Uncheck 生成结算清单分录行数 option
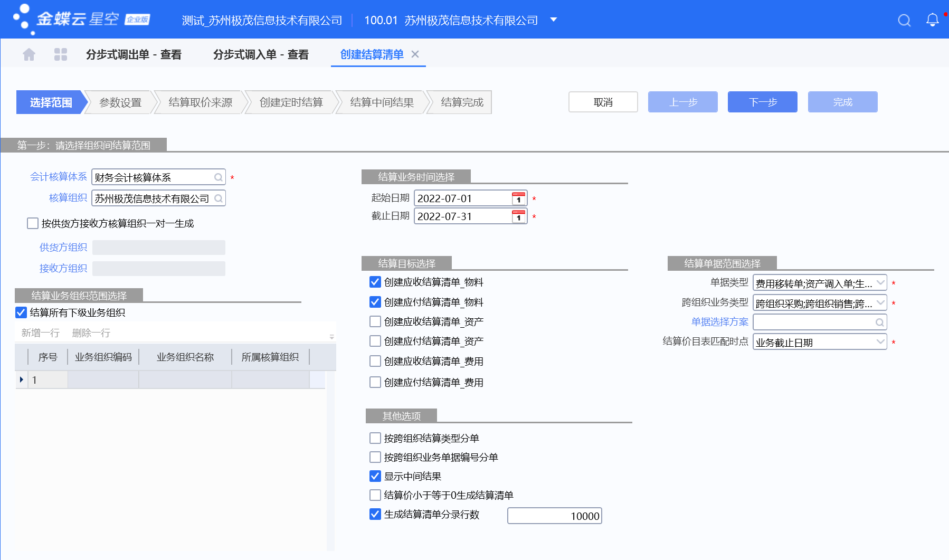This screenshot has width=949, height=560. pos(375,514)
